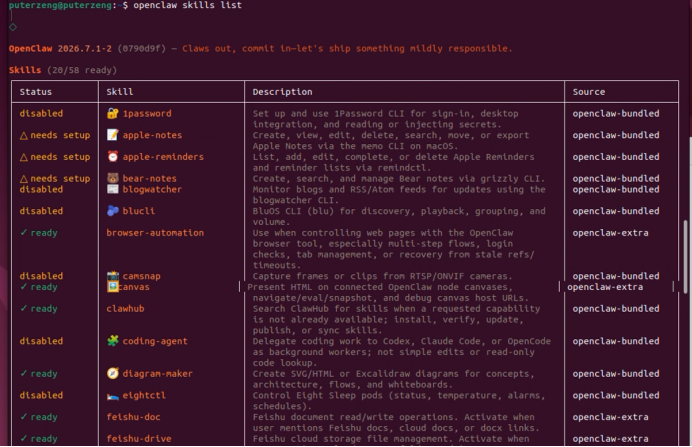Image resolution: width=692 pixels, height=447 pixels.
Task: Select the blucli skill name
Action: tap(139, 211)
